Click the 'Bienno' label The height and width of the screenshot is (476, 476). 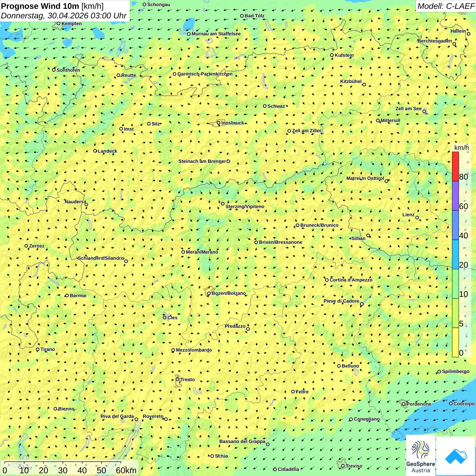(66, 409)
